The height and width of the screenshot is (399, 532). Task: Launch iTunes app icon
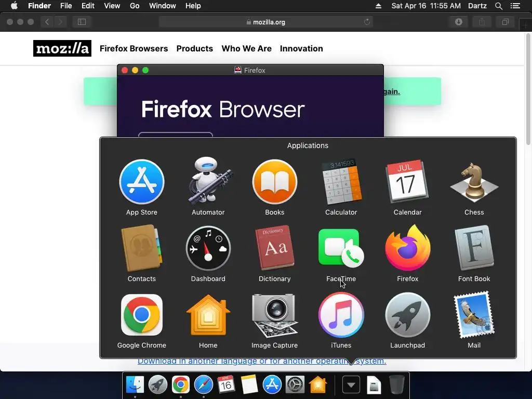coord(341,315)
